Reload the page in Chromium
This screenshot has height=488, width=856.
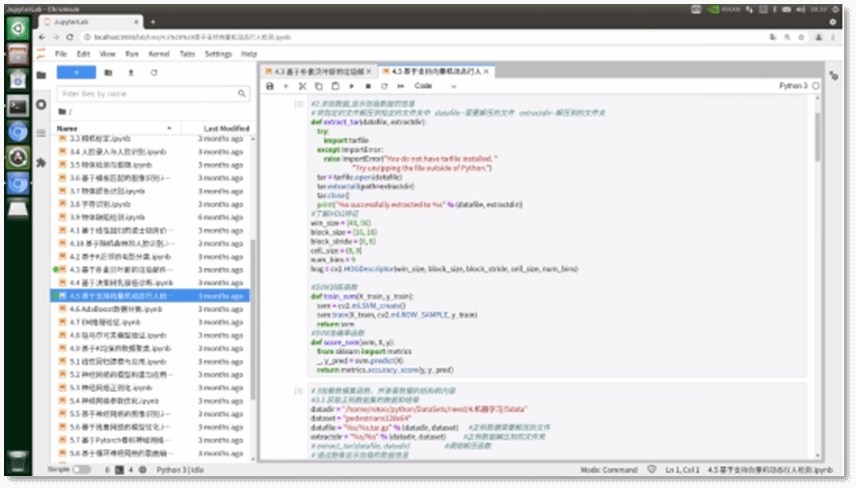(69, 37)
